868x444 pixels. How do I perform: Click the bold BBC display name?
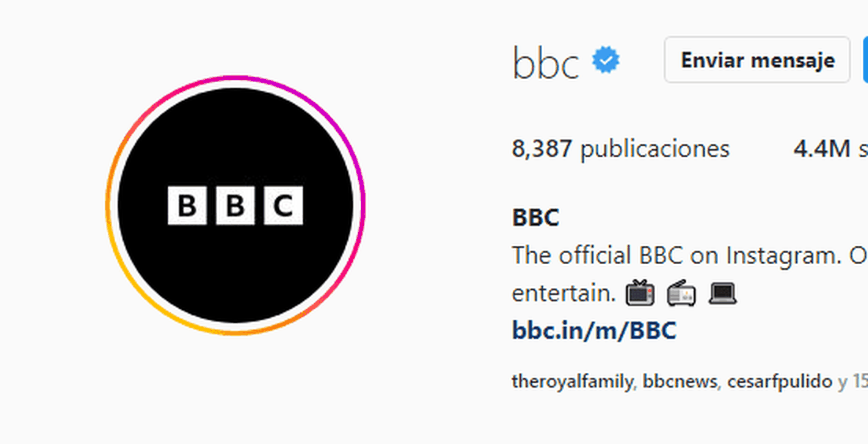click(x=536, y=218)
